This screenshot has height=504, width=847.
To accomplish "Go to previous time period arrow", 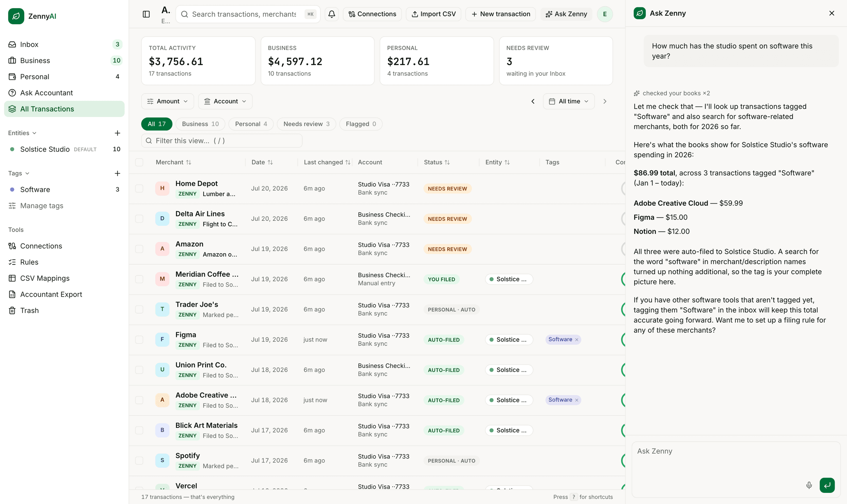I will (x=533, y=102).
